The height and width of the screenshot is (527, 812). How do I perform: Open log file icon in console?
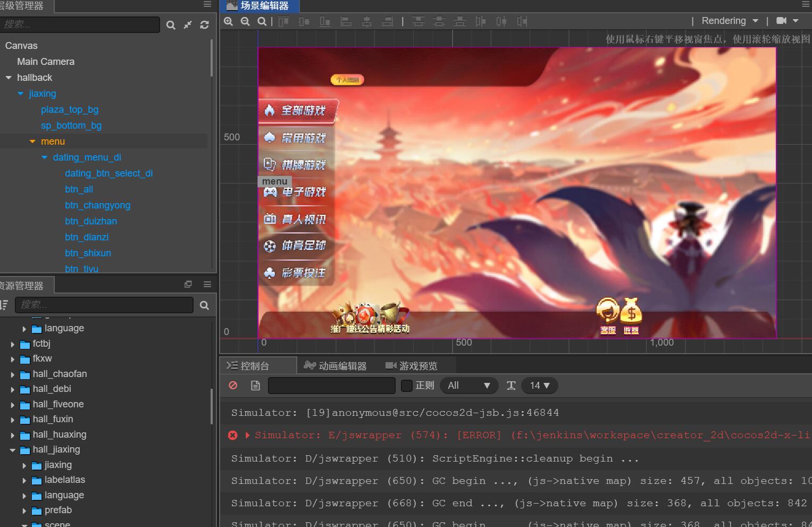[255, 386]
